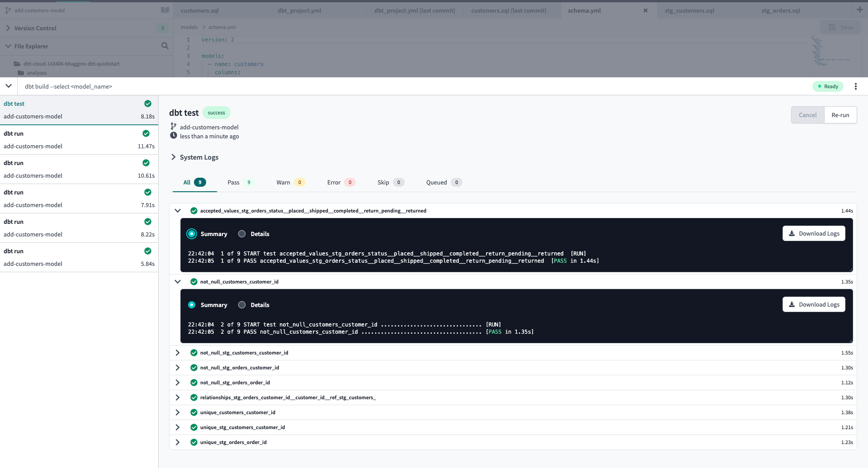The image size is (868, 468).
Task: Click the analyses folder icon
Action: point(21,73)
